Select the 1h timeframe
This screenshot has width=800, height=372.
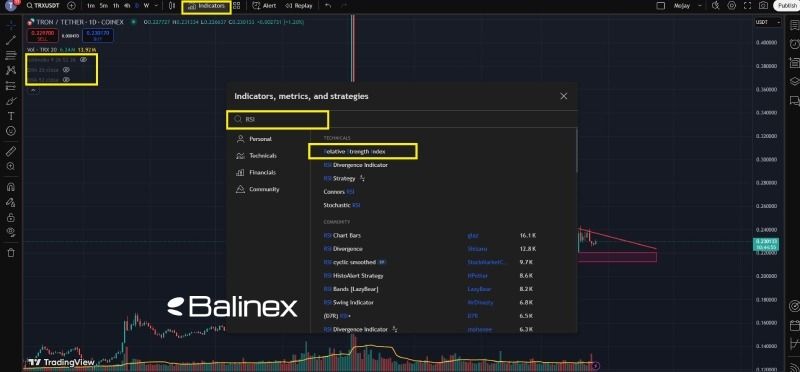[116, 6]
